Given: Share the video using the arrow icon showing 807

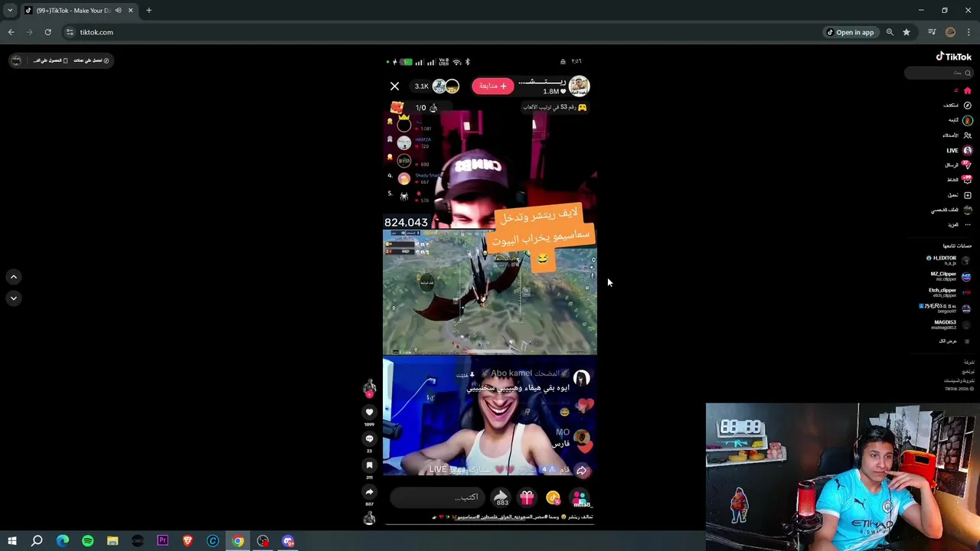Looking at the screenshot, I should pyautogui.click(x=369, y=492).
